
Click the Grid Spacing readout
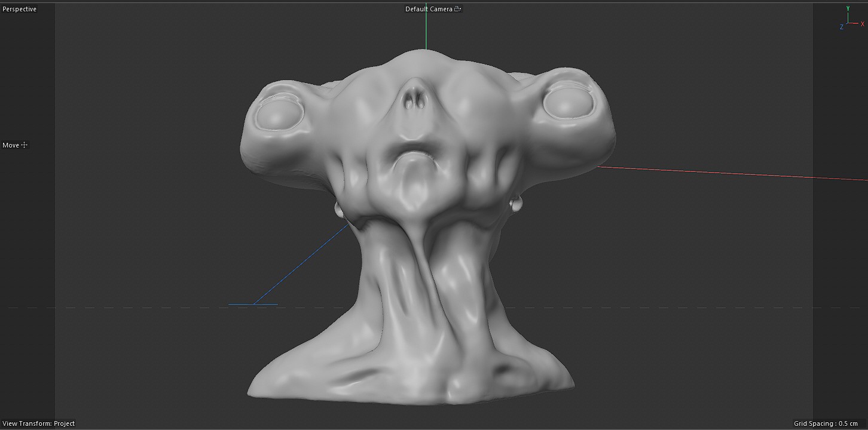coord(826,423)
